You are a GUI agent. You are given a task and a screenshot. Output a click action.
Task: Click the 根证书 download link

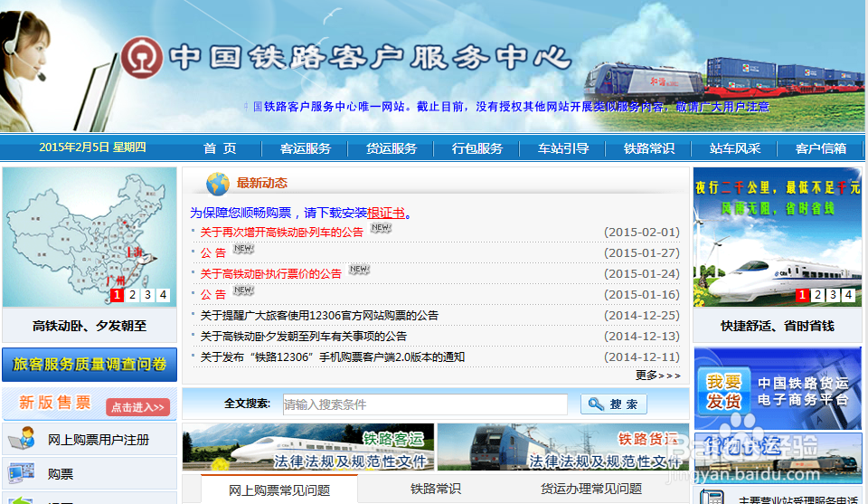[386, 213]
